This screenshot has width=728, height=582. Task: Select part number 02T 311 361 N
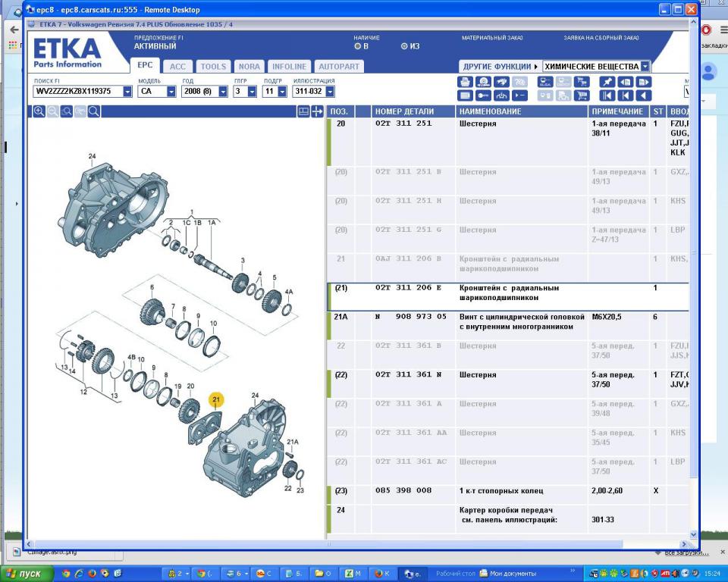pos(409,374)
